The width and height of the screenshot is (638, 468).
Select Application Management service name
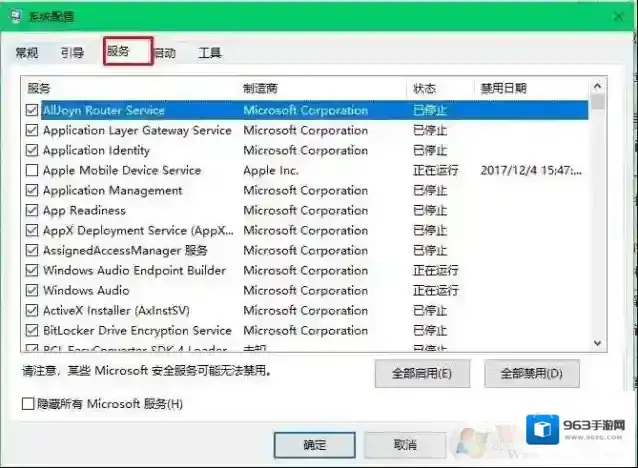pos(113,190)
